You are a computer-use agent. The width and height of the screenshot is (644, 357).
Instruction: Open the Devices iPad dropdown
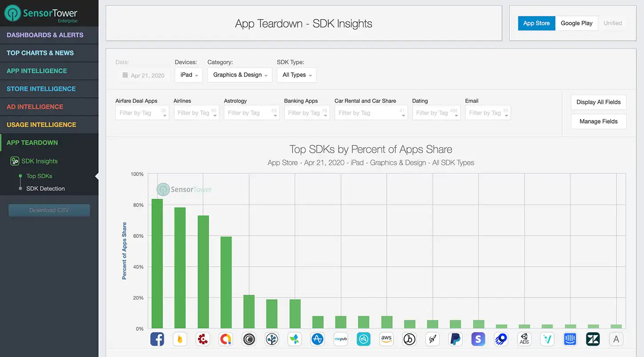[189, 75]
